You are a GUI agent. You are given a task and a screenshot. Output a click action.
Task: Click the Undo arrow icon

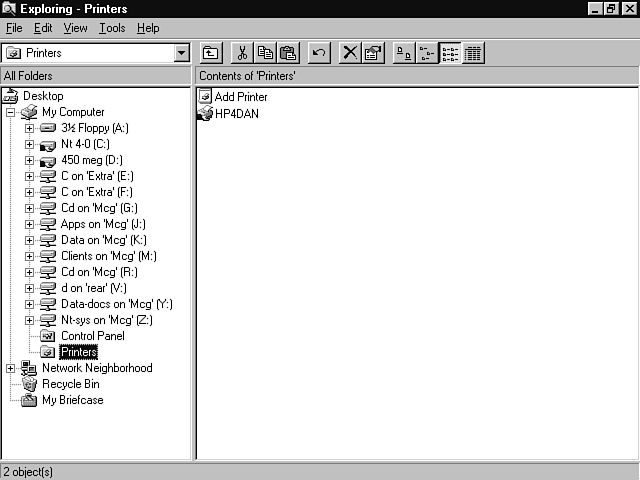coord(319,53)
